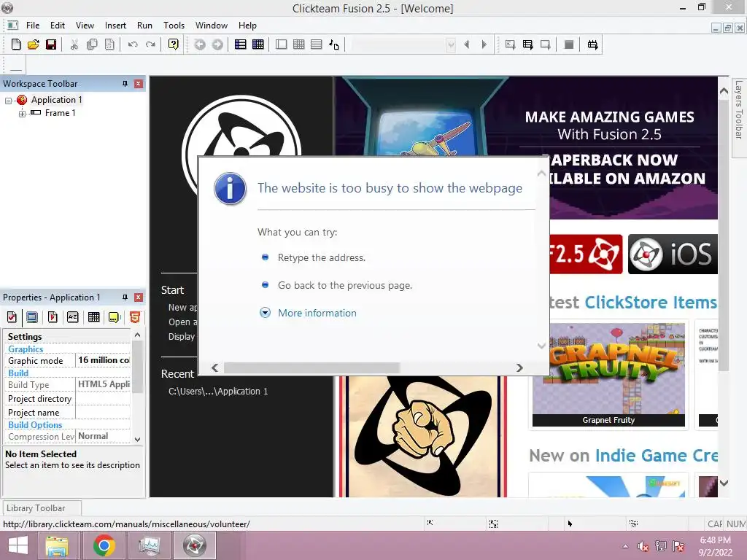Open the Data Elements music-note icon
This screenshot has height=560, width=747.
[334, 44]
